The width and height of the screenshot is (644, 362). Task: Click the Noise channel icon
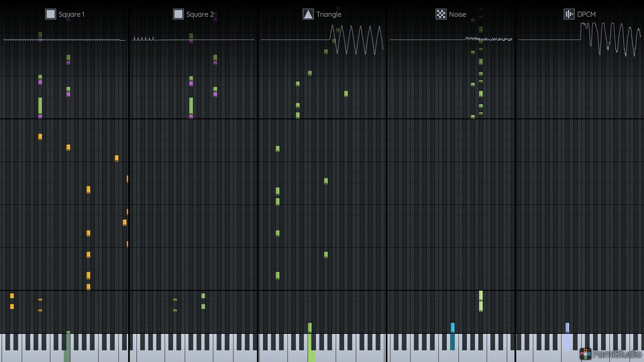coord(441,14)
